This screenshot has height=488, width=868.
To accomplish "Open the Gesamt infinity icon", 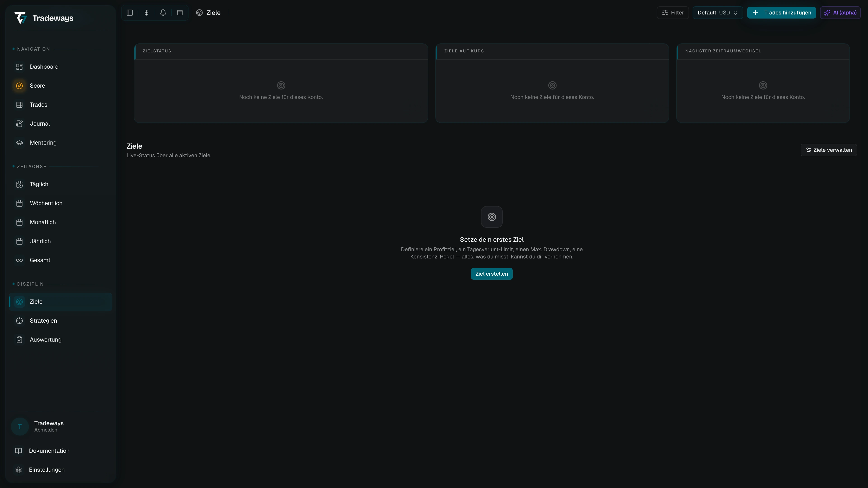I will point(19,260).
